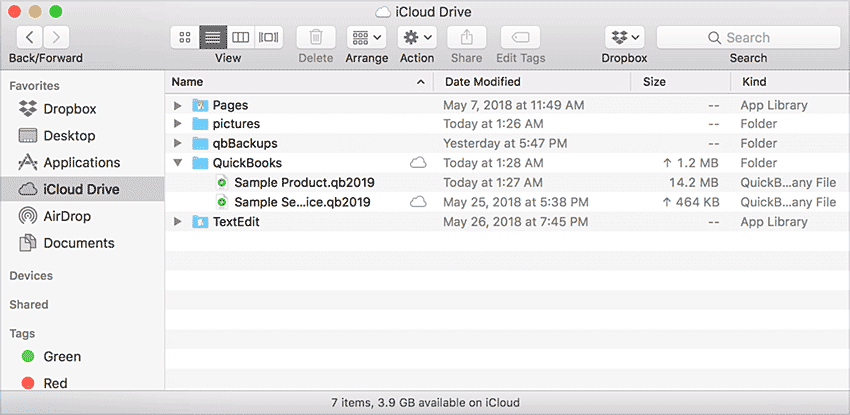Sort by the Name column header
The image size is (850, 415).
[x=299, y=82]
